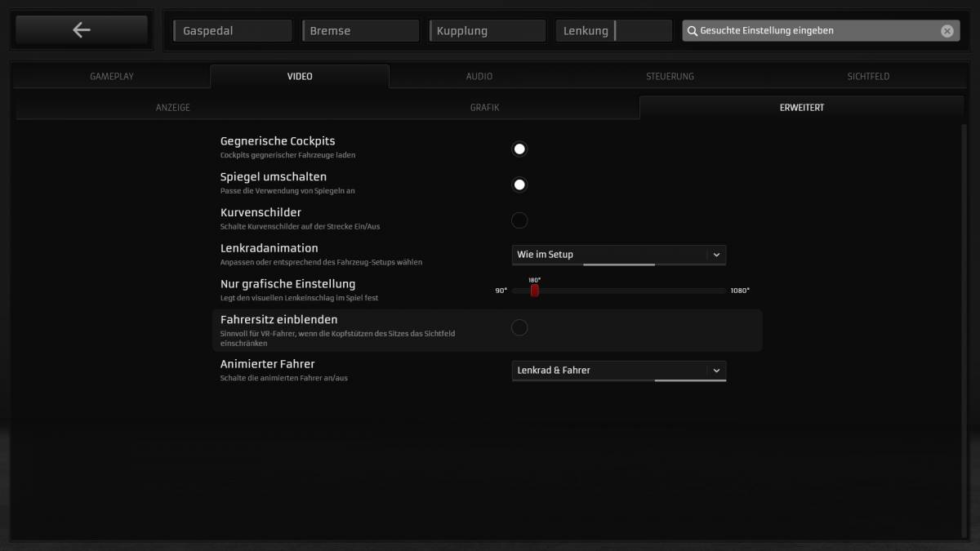Open the Anzeige sub-tab
The height and width of the screenshot is (551, 980).
coord(173,108)
